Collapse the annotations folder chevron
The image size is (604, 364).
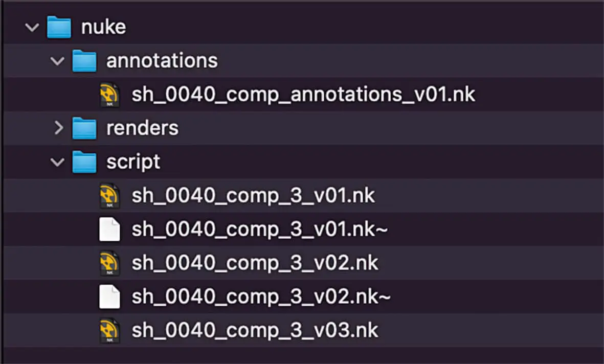pos(57,61)
